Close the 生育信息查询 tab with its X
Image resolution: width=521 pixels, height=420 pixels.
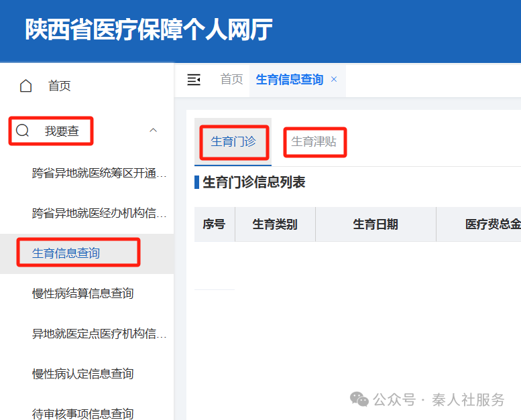[334, 79]
